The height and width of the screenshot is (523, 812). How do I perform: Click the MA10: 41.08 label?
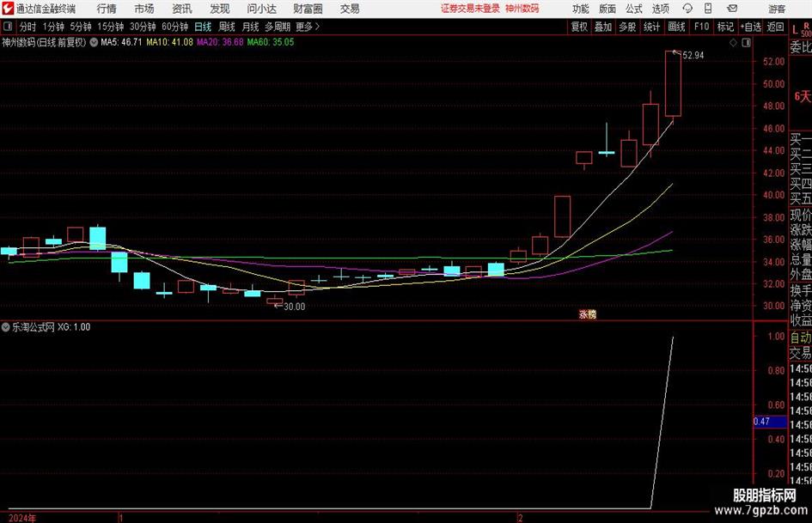169,42
